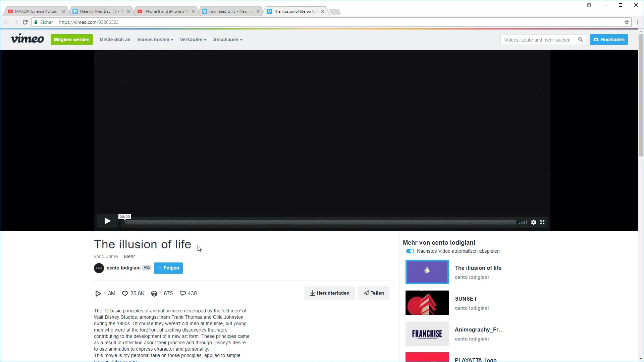This screenshot has height=362, width=644.
Task: Click the search magnifier icon
Action: pos(580,40)
